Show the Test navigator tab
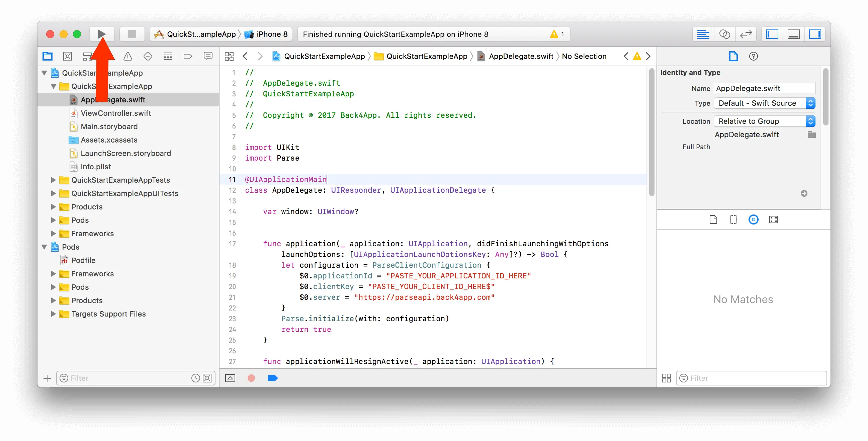868x441 pixels. [148, 56]
